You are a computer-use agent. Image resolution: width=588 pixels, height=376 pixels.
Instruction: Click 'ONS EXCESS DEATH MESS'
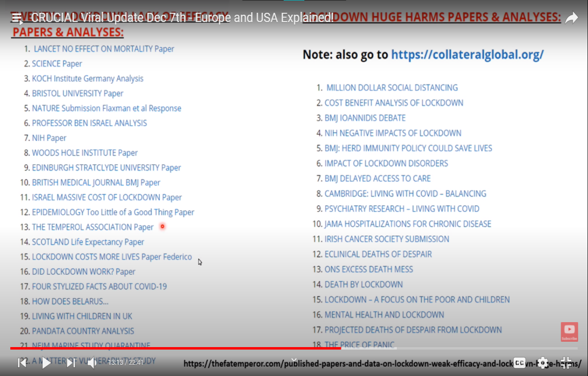368,270
